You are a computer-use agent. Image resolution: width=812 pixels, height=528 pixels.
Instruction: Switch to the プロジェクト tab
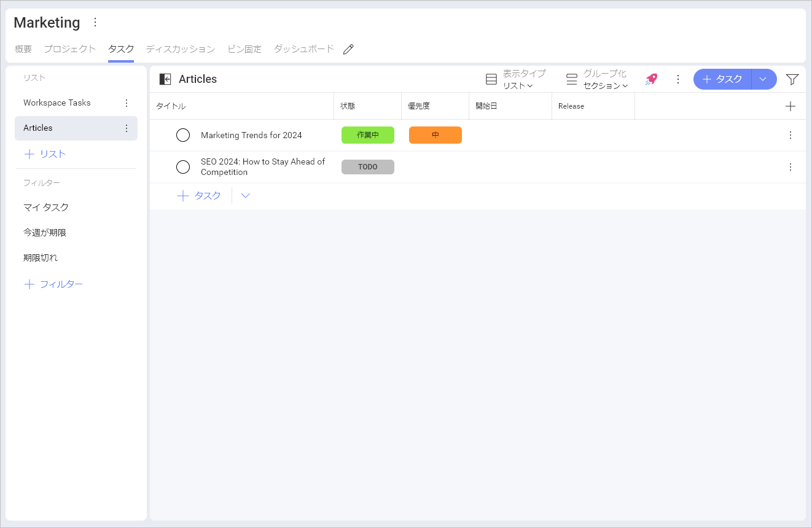[x=69, y=49]
